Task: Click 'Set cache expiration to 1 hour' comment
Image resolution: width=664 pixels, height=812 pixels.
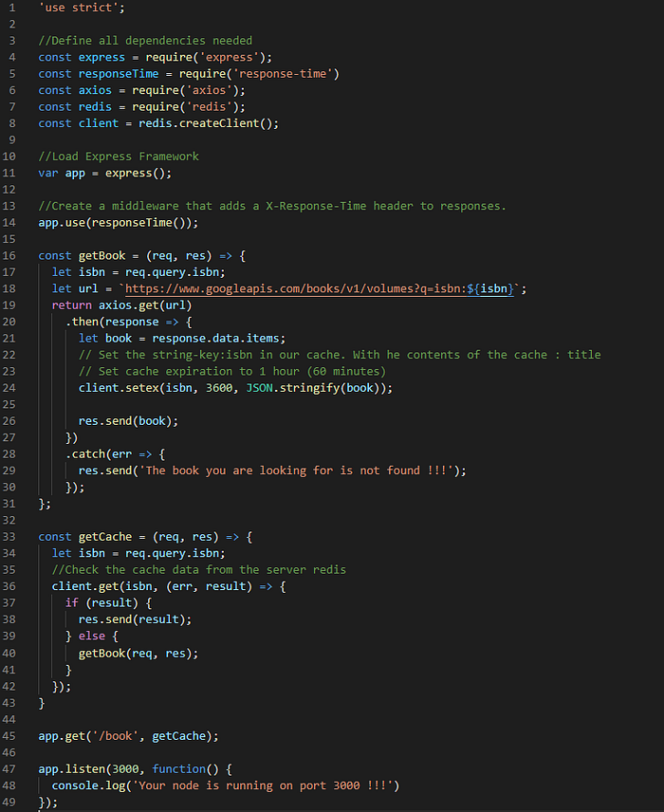Action: click(x=232, y=372)
